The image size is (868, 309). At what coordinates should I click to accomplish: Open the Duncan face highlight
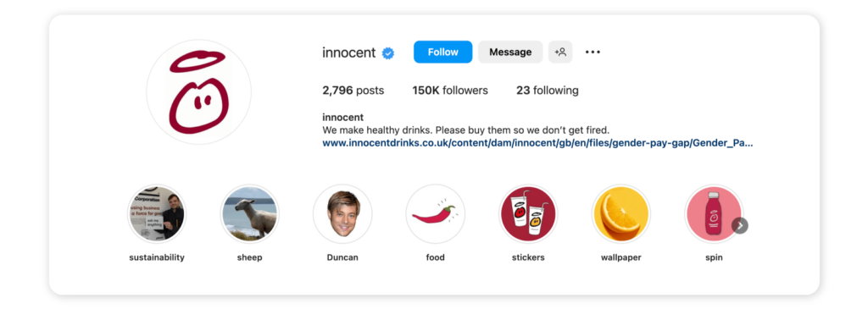(x=342, y=214)
